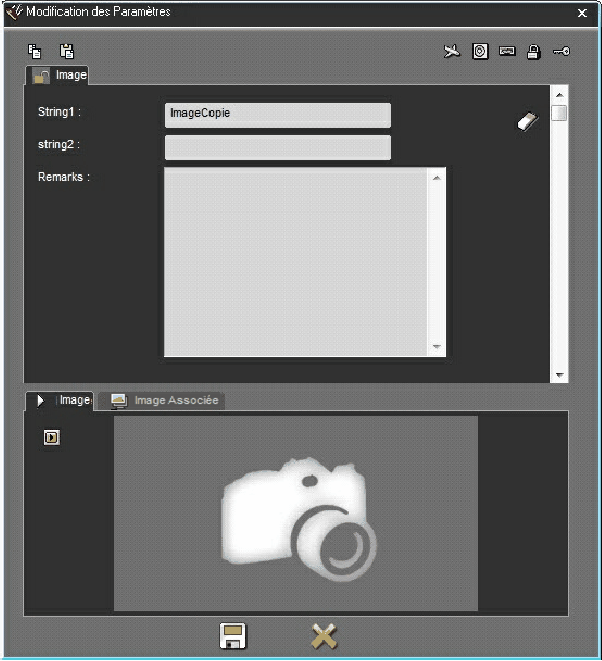Click the camera placeholder image preview
602x661 pixels.
coord(296,514)
